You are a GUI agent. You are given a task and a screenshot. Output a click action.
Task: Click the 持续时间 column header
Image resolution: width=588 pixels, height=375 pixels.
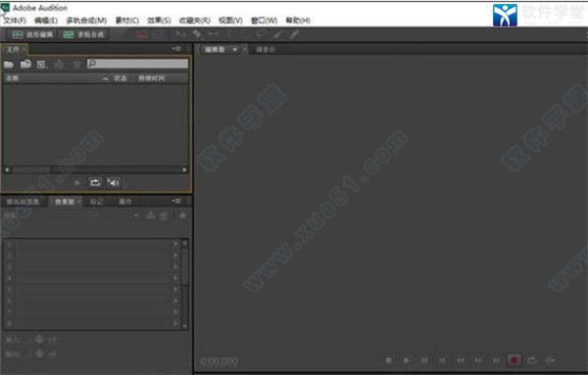[152, 78]
